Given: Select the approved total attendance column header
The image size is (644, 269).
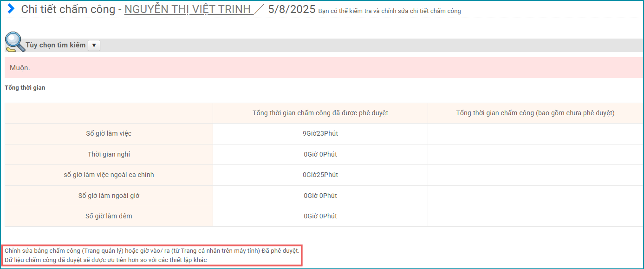Looking at the screenshot, I should (x=320, y=113).
